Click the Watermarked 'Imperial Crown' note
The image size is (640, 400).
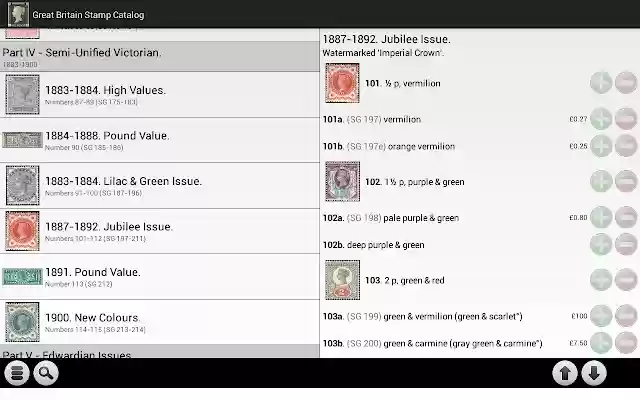click(383, 53)
